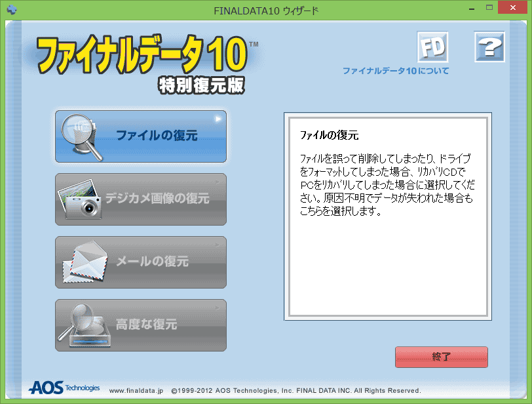
Task: Click the red 終了 exit button
Action: [x=442, y=357]
